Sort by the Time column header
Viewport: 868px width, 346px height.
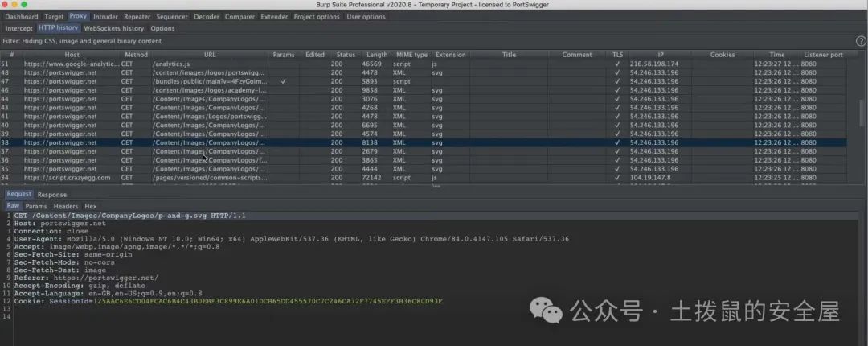(776, 55)
